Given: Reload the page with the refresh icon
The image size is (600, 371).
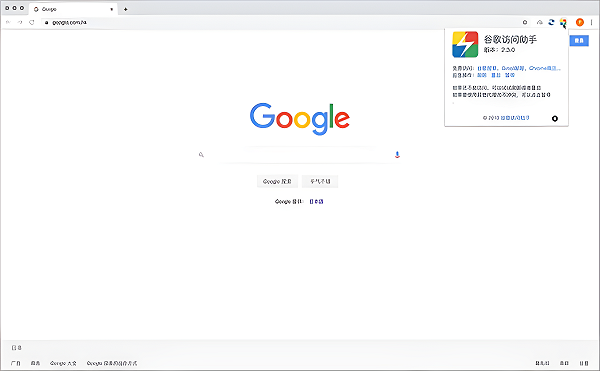Looking at the screenshot, I should (x=32, y=22).
